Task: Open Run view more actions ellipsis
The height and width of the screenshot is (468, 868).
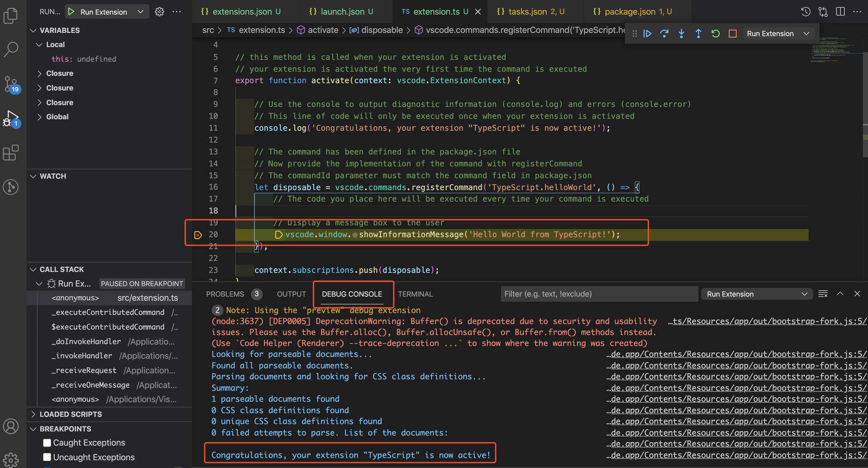Action: (177, 12)
